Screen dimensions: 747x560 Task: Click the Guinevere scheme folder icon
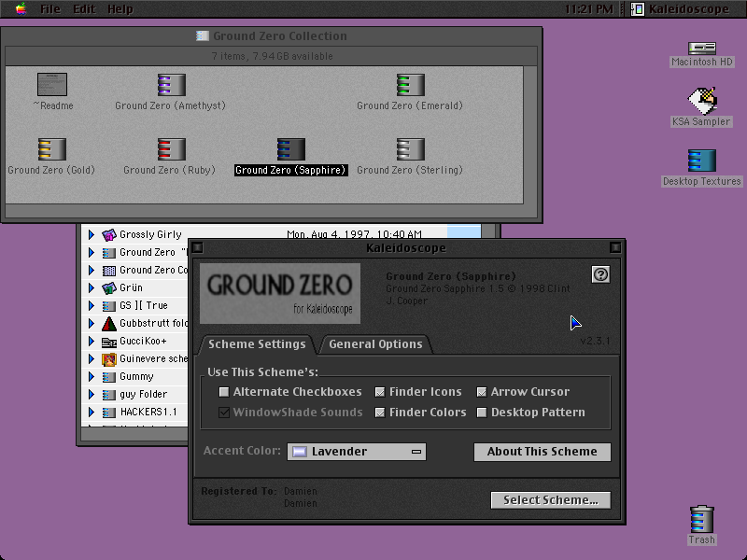(x=109, y=359)
